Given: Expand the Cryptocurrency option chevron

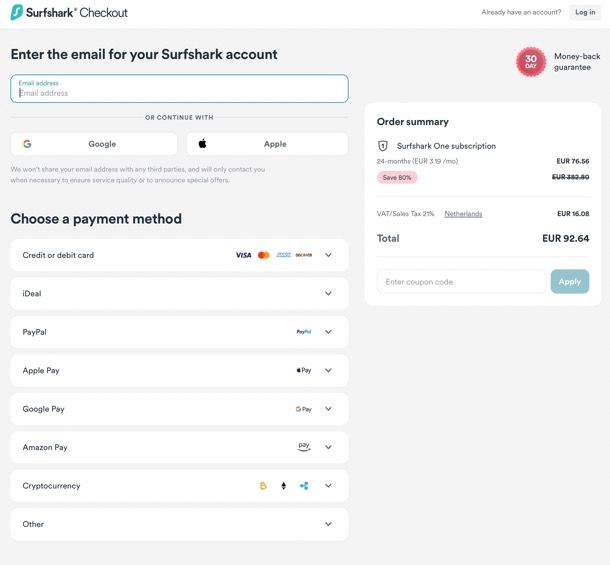Looking at the screenshot, I should (328, 486).
